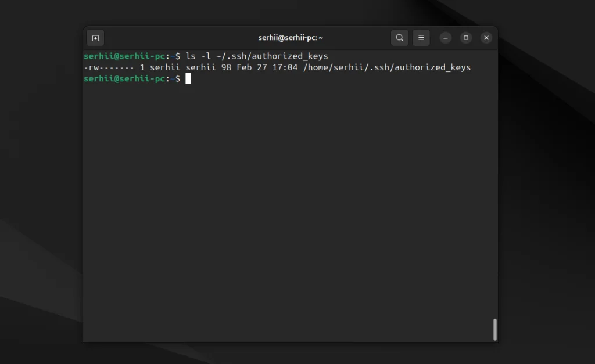Open the terminal hamburger menu
The height and width of the screenshot is (364, 595).
click(x=421, y=38)
